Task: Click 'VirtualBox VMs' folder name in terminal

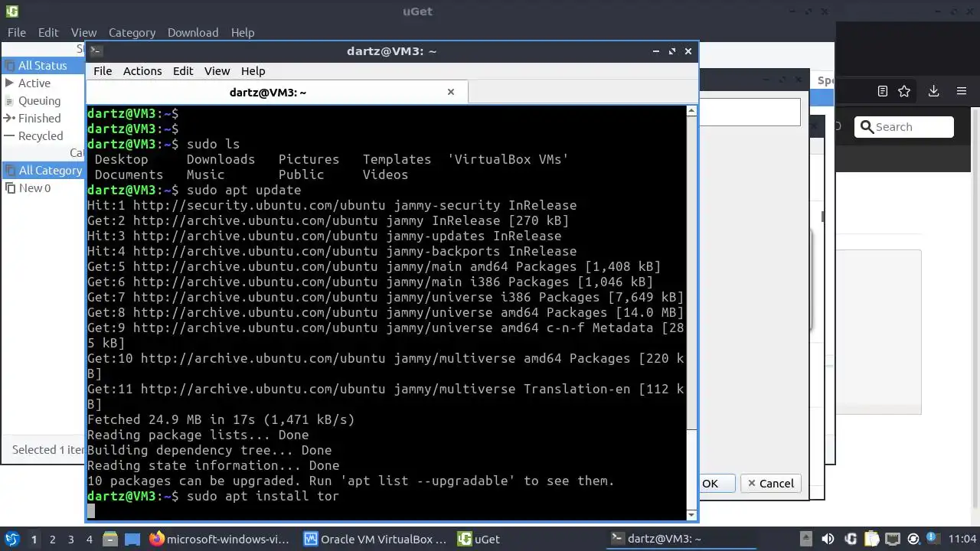Action: click(x=508, y=159)
